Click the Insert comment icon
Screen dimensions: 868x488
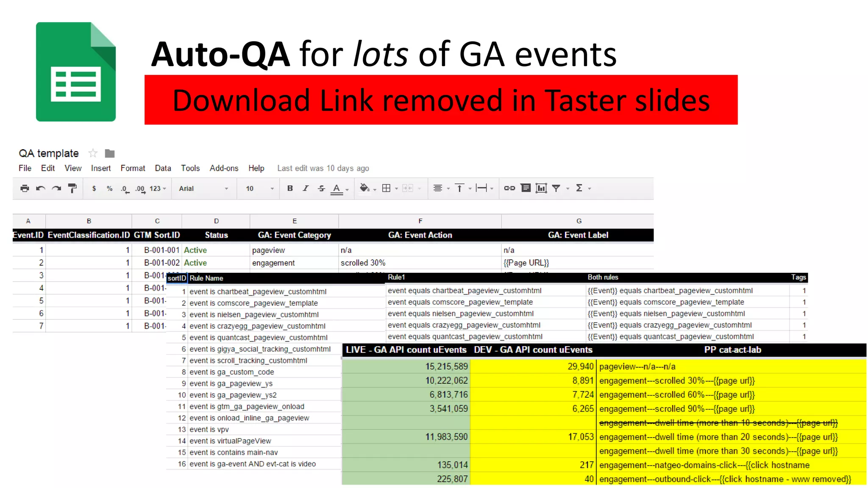click(x=526, y=188)
